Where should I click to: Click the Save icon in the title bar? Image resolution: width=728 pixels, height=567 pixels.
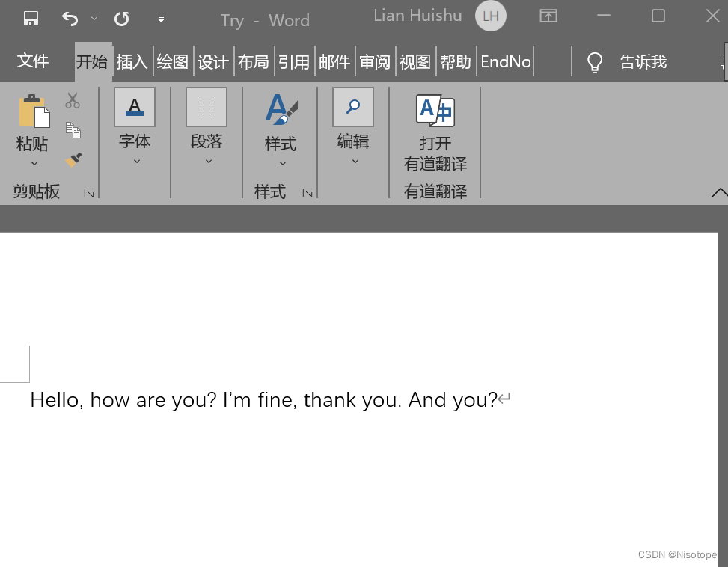pyautogui.click(x=31, y=19)
